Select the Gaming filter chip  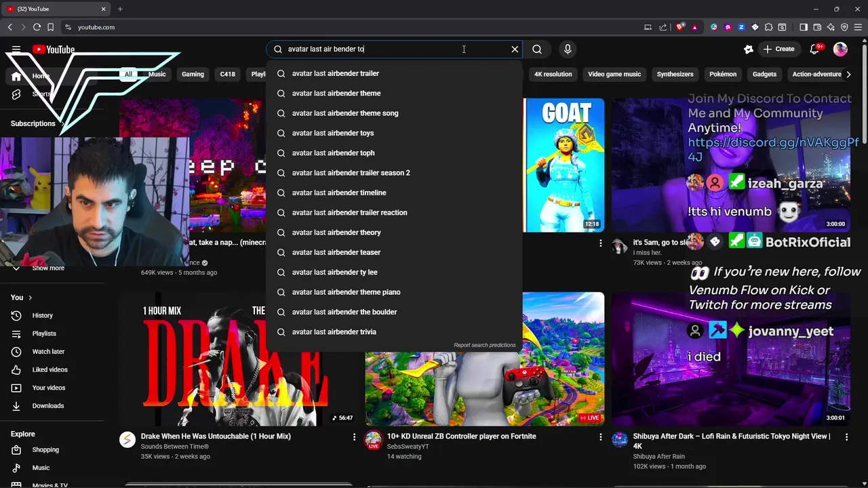pos(193,74)
